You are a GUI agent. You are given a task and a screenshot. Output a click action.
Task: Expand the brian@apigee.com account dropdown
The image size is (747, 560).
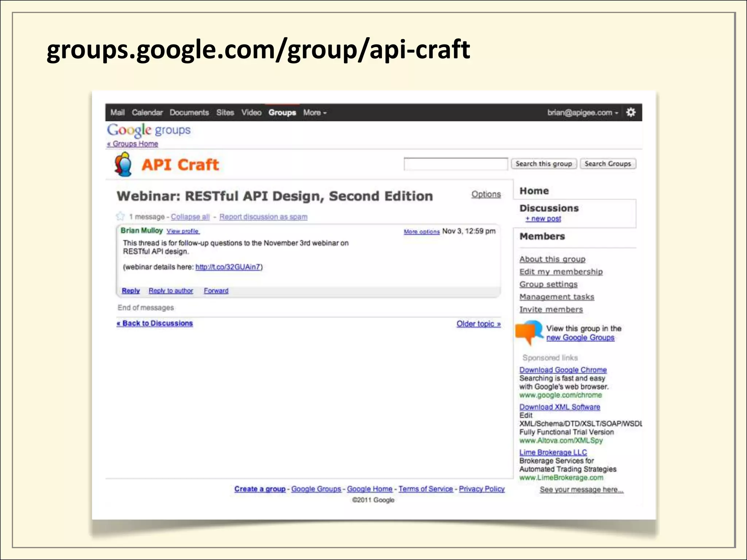(x=582, y=113)
